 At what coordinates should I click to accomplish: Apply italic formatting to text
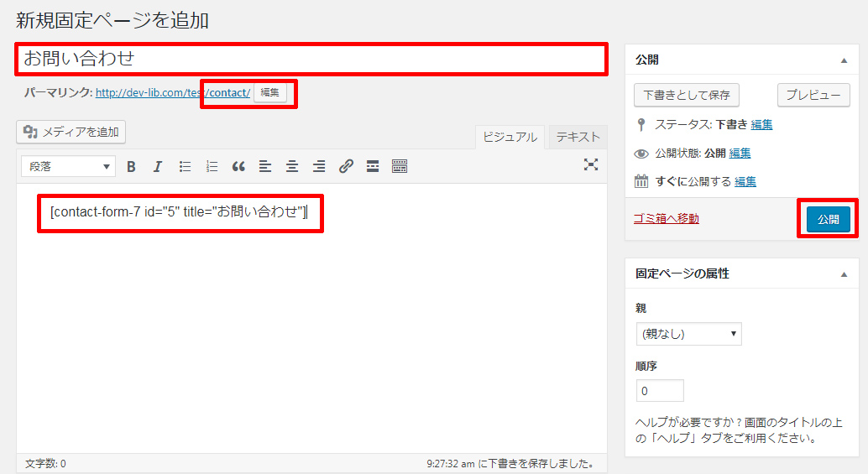point(157,166)
